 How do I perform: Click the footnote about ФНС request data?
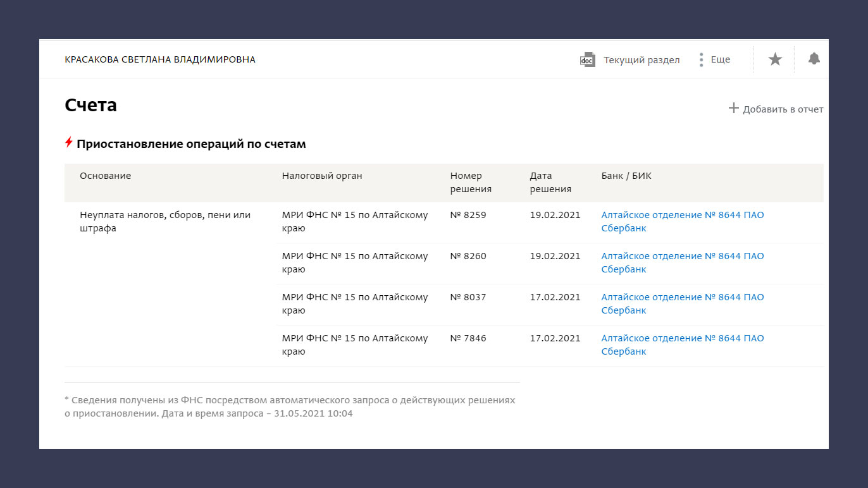pos(290,407)
